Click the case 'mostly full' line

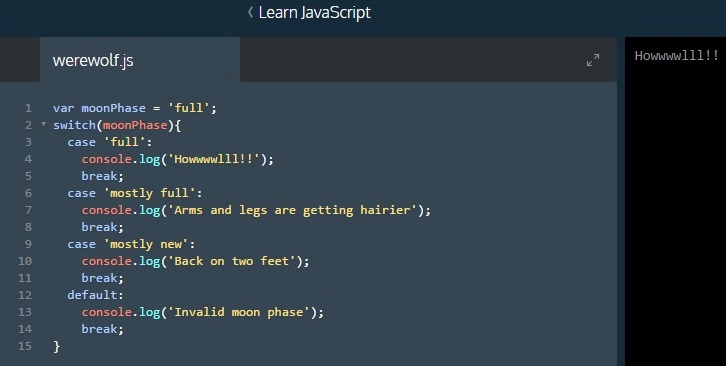click(135, 193)
